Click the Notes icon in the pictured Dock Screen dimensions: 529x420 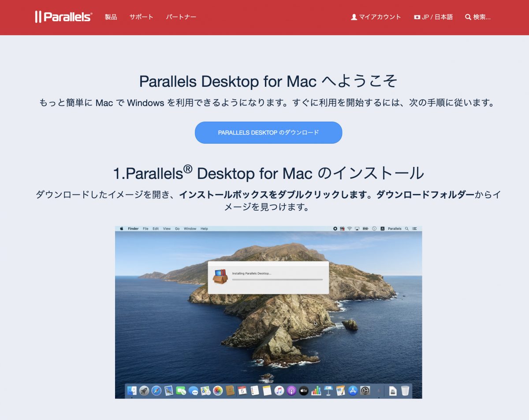tap(267, 390)
